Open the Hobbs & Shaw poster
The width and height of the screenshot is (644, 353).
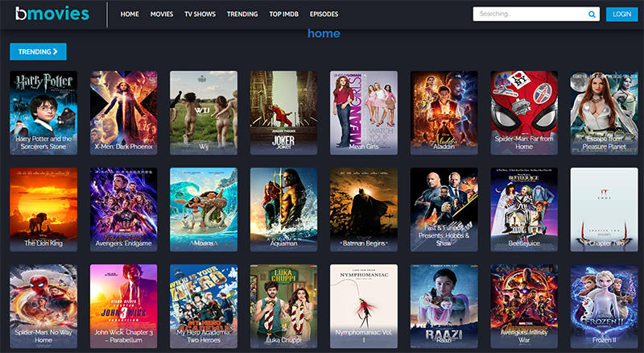click(444, 210)
